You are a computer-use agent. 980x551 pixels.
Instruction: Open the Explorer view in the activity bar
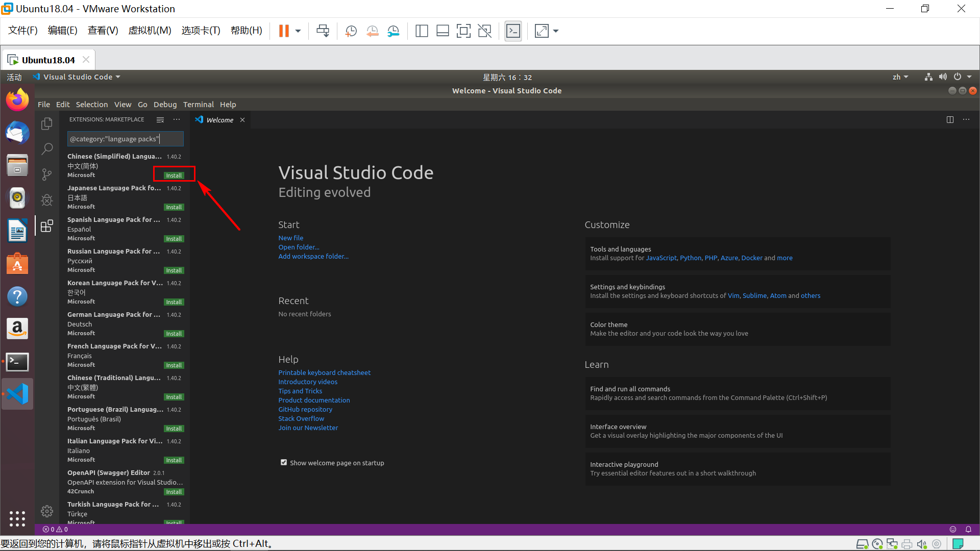click(x=46, y=123)
